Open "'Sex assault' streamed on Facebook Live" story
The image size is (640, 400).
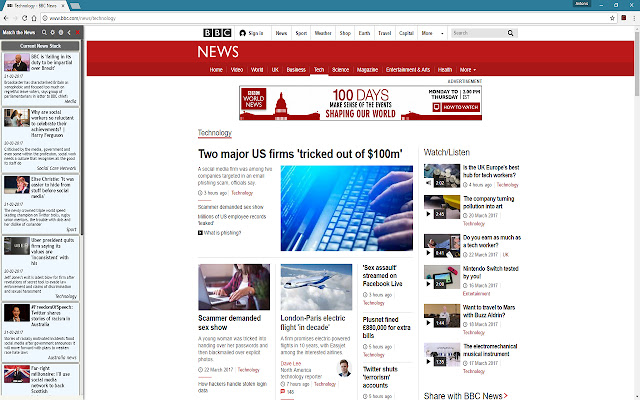[x=382, y=276]
